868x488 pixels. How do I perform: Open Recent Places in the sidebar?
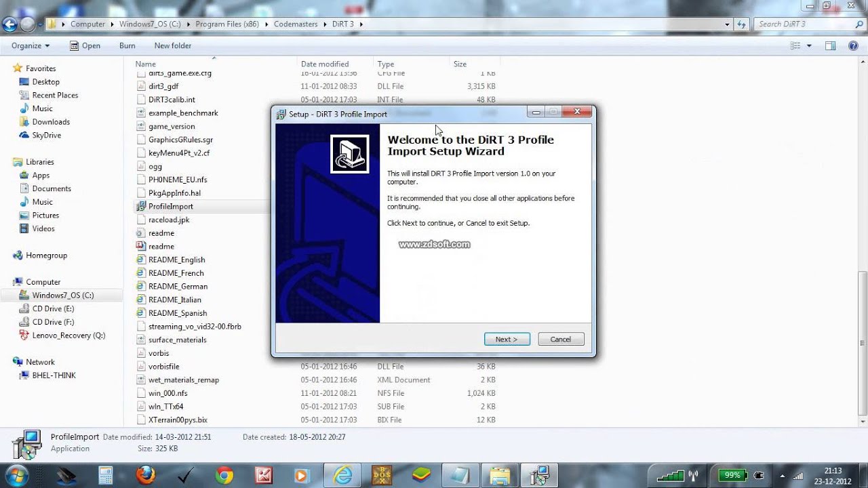(x=55, y=95)
